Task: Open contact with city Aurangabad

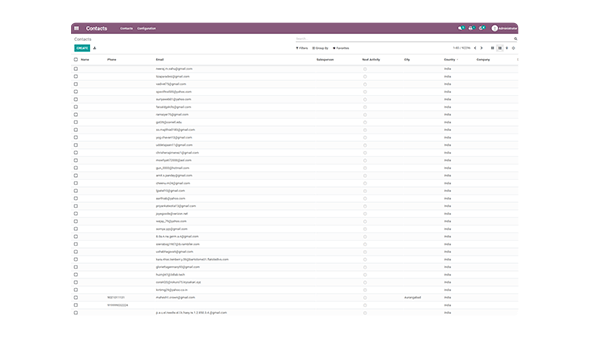Action: (295, 298)
